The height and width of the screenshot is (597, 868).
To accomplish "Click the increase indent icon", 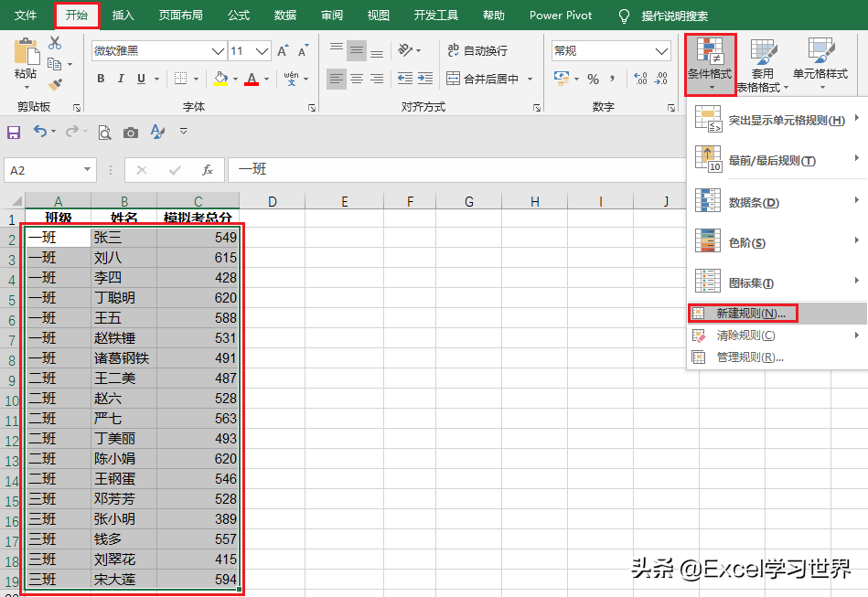I will pos(425,79).
